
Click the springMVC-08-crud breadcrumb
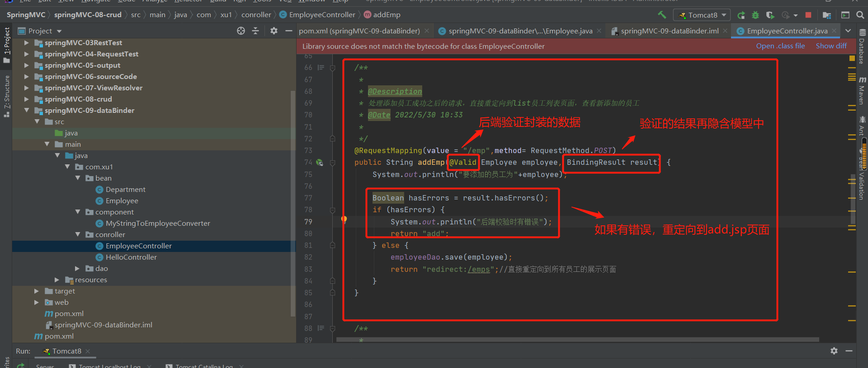(x=88, y=15)
